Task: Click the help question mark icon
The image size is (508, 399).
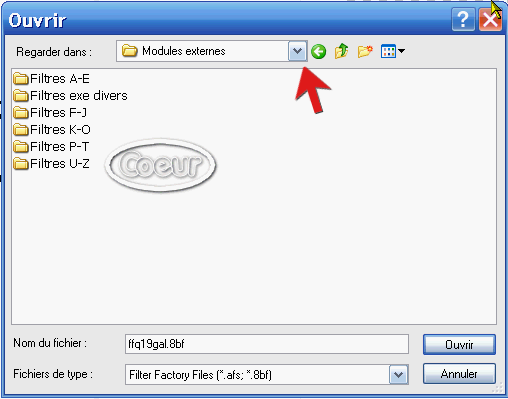Action: tap(463, 20)
